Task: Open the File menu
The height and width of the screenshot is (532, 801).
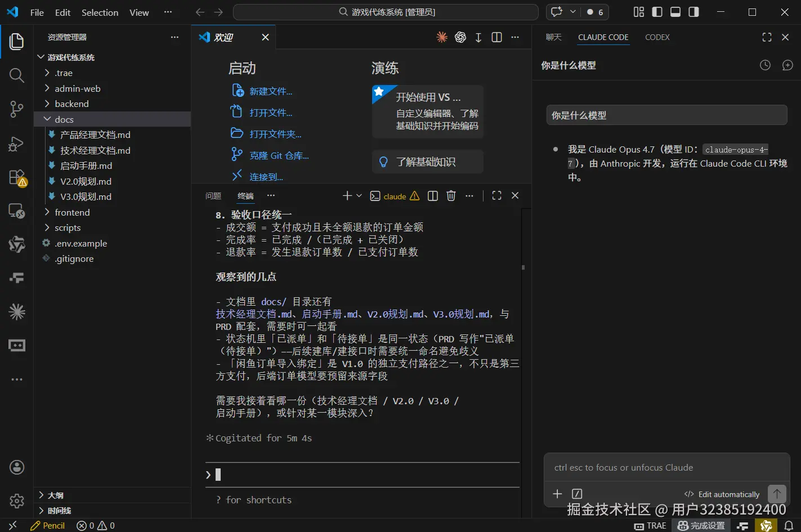Action: coord(37,12)
